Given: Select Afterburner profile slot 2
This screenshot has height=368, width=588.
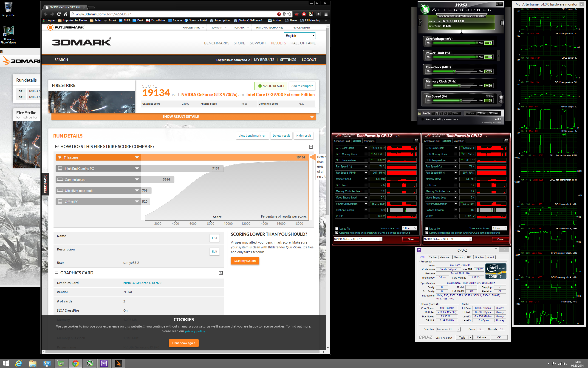Looking at the screenshot, I should click(437, 113).
